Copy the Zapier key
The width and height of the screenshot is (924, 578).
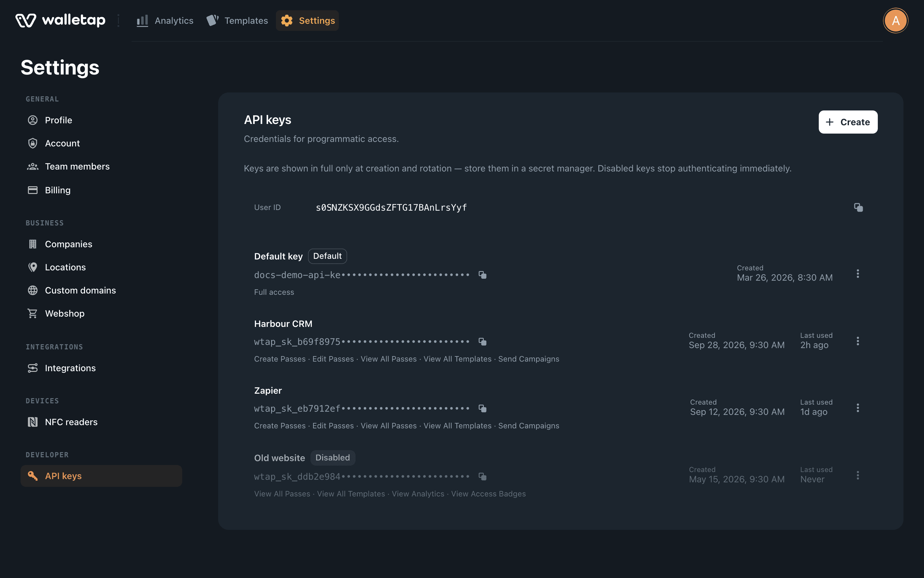(x=483, y=408)
